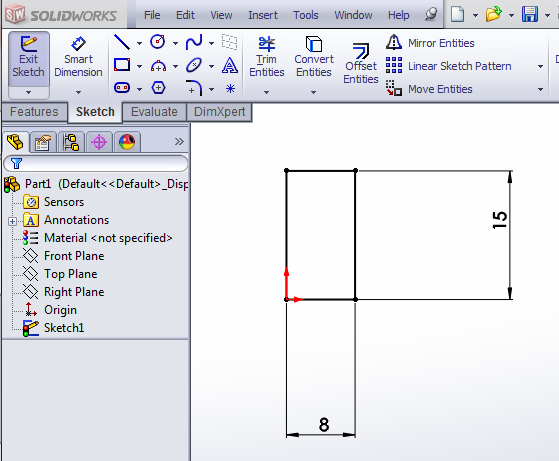Open the Circle tool dropdown arrow
The image size is (559, 461).
175,43
